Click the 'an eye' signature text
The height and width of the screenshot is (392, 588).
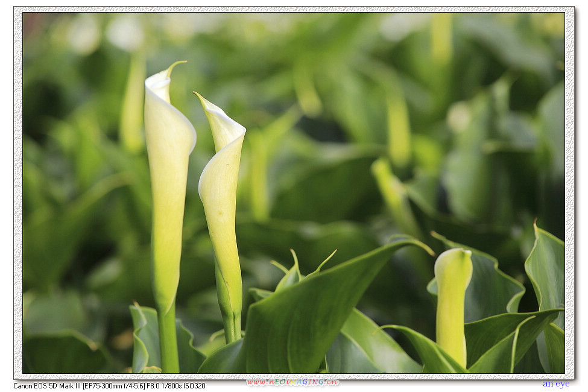[556, 384]
